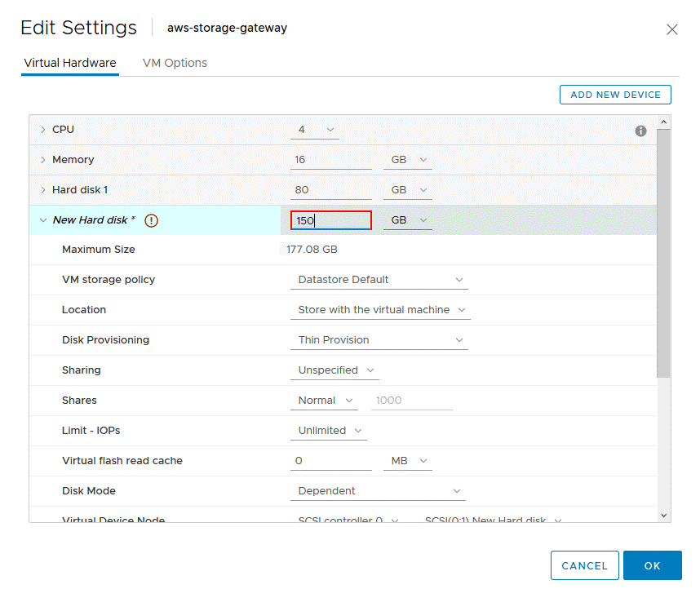Open the Disk Provisioning dropdown
Viewport: 700px width, 598px height.
tap(379, 339)
